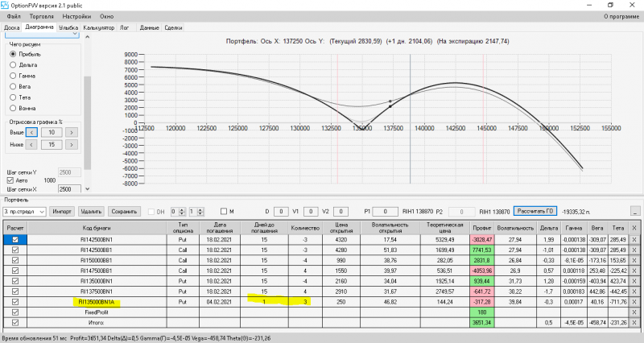Click the V2 input field
The width and height of the screenshot is (644, 343).
click(341, 212)
